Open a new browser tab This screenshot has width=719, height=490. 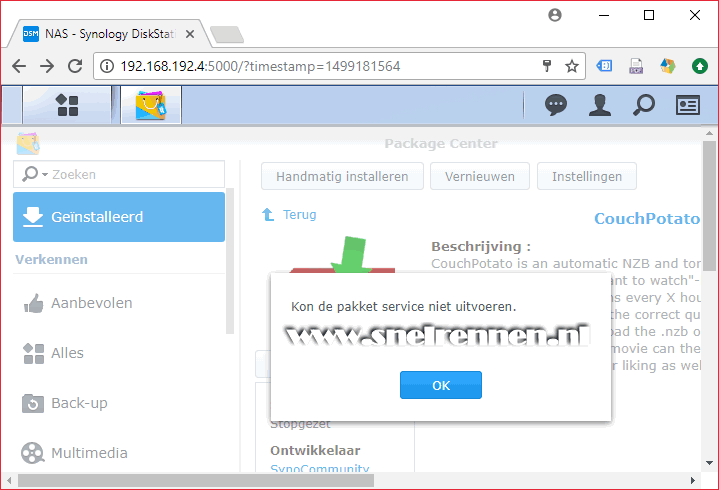pyautogui.click(x=227, y=34)
